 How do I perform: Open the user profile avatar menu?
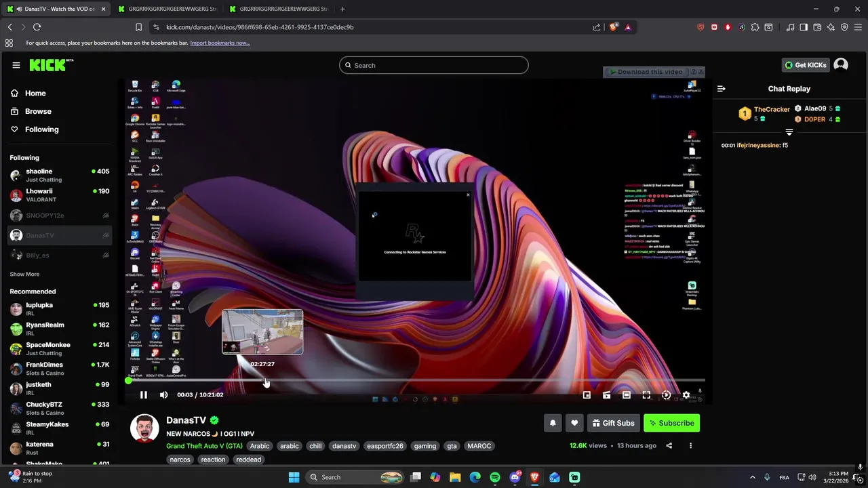coord(841,65)
